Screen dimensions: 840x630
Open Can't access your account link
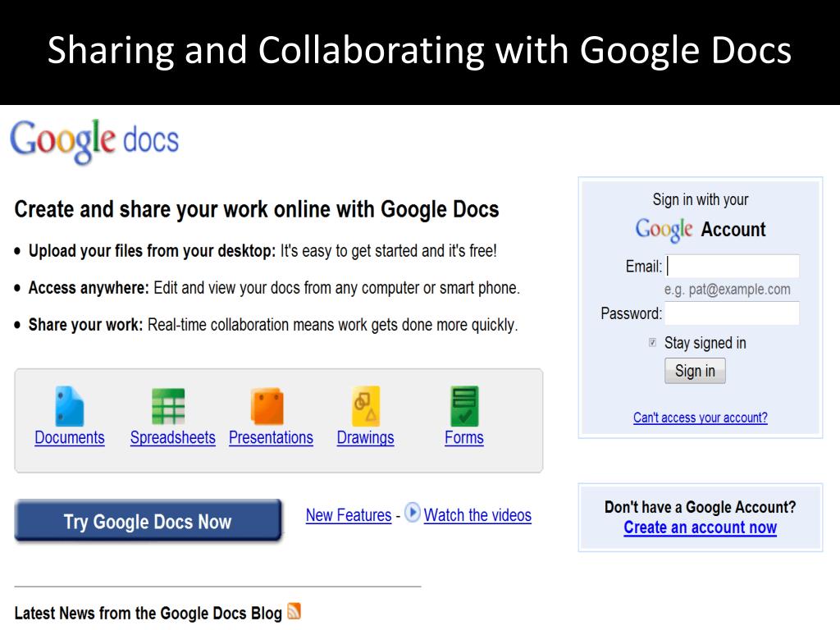pyautogui.click(x=701, y=418)
